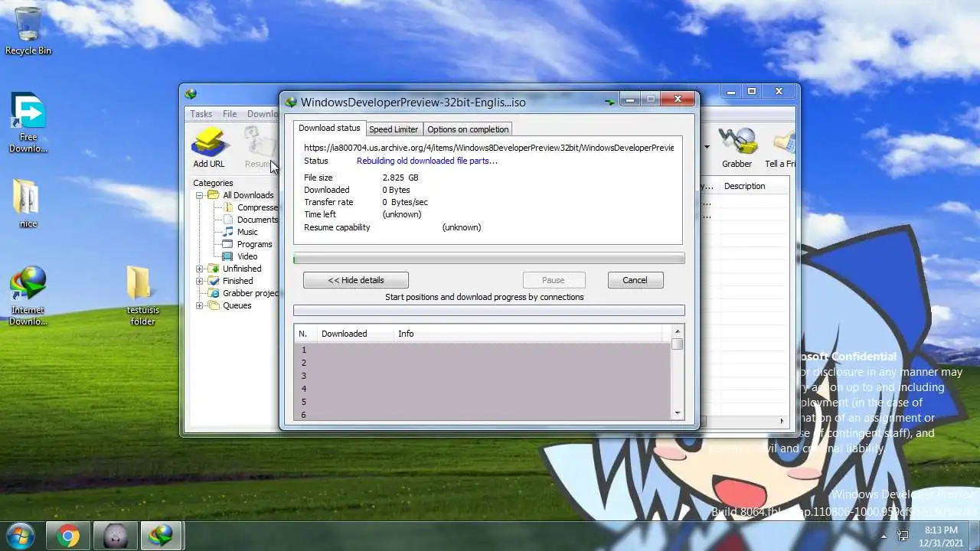Click the Add URL toolbar icon
Screen dimensions: 980x551
(209, 147)
